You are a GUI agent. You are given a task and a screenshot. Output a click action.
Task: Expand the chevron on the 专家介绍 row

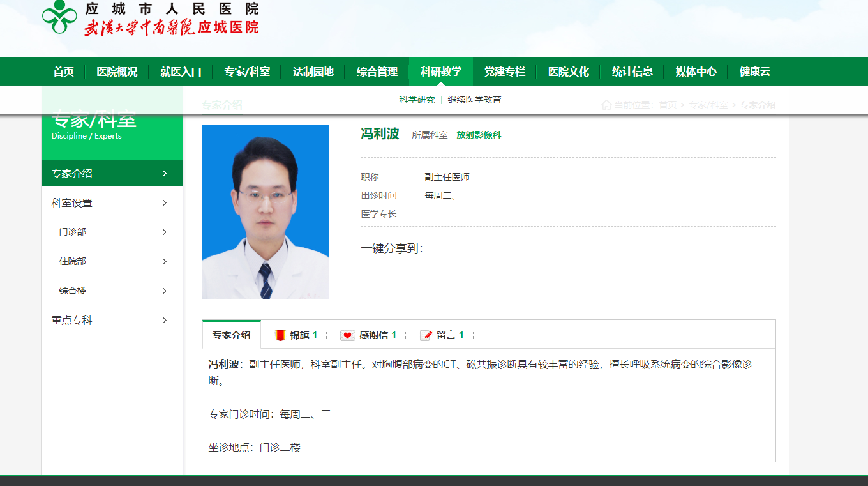(x=165, y=173)
